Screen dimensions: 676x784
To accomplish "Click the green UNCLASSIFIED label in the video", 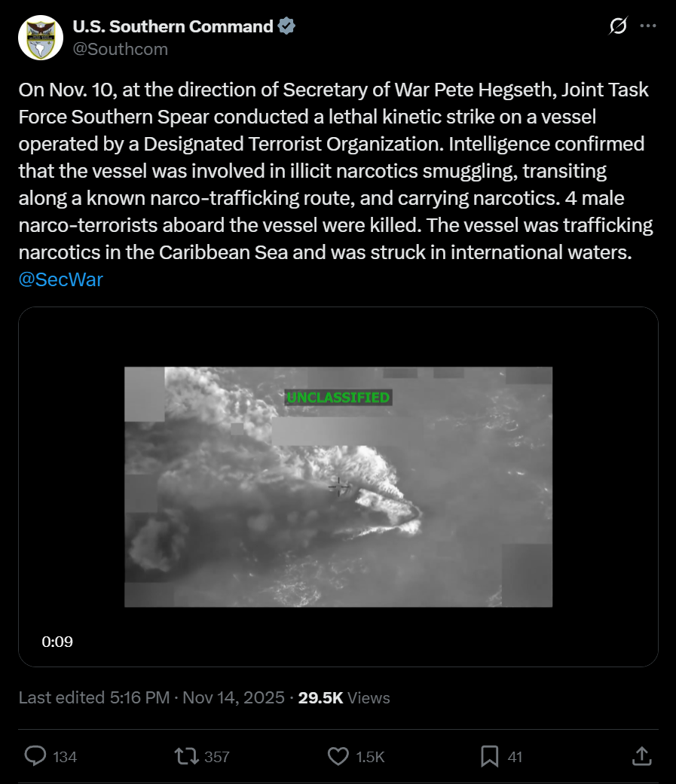I will pyautogui.click(x=338, y=397).
